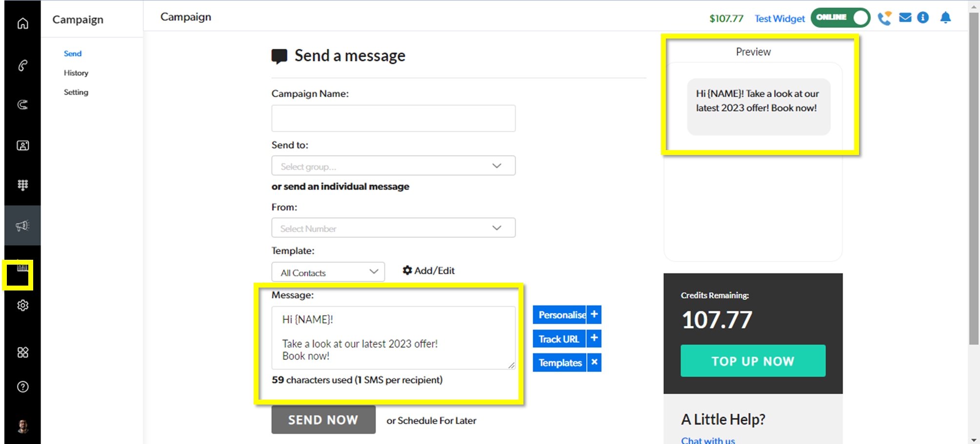Click the Campaign Name input field

[393, 118]
